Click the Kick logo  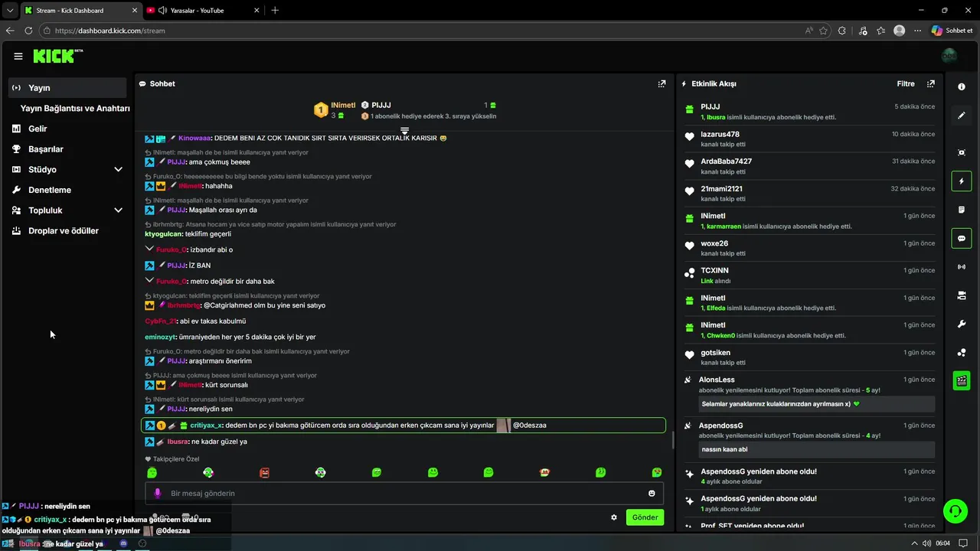coord(58,56)
